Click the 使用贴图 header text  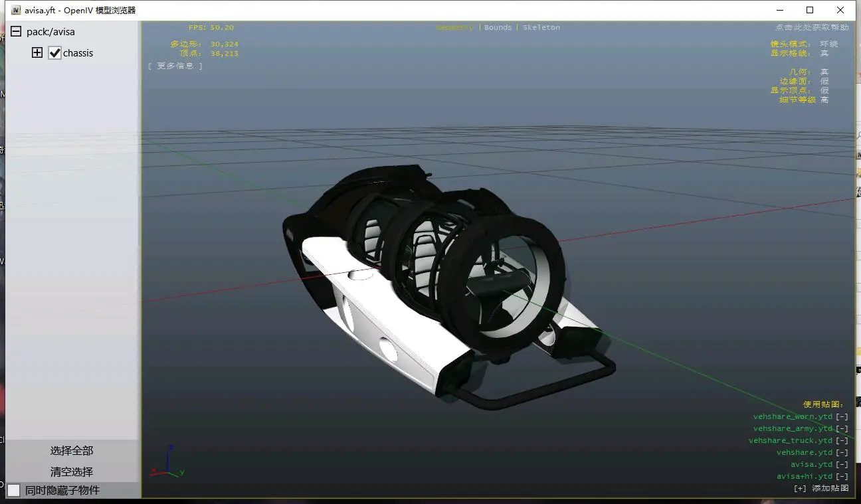823,404
